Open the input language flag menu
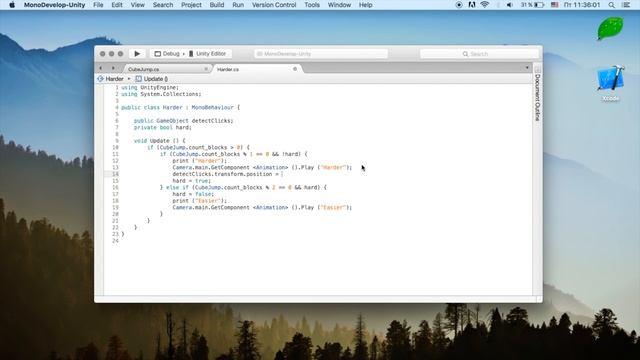Image resolution: width=640 pixels, height=360 pixels. [x=554, y=5]
